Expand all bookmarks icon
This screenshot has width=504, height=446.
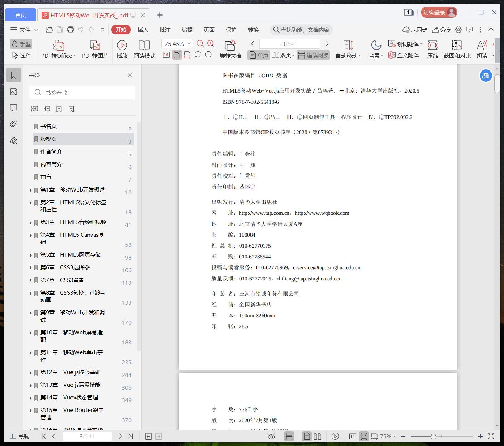(35, 109)
